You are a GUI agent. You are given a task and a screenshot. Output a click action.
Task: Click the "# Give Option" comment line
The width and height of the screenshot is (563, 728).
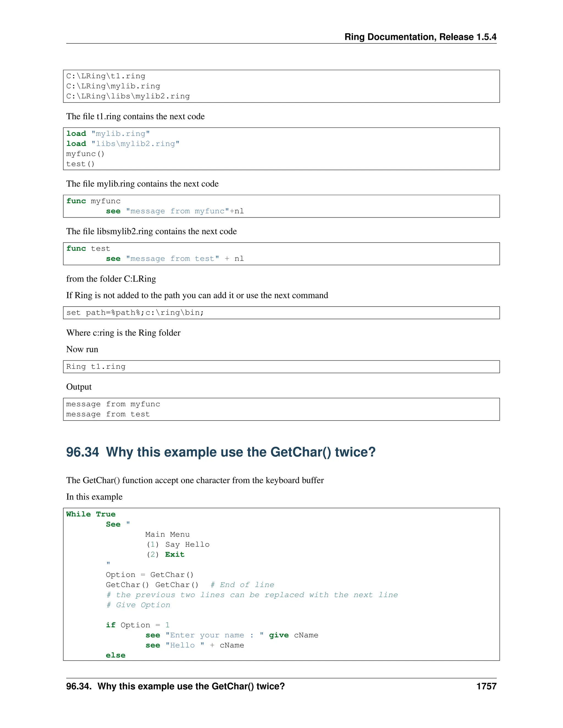tap(138, 605)
